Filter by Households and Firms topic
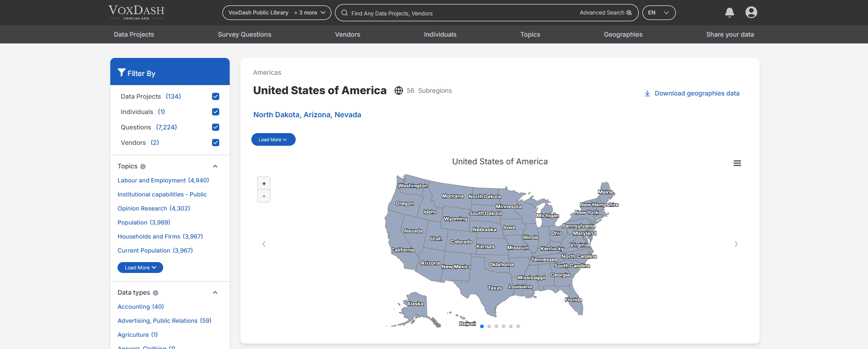The image size is (868, 349). [x=160, y=236]
